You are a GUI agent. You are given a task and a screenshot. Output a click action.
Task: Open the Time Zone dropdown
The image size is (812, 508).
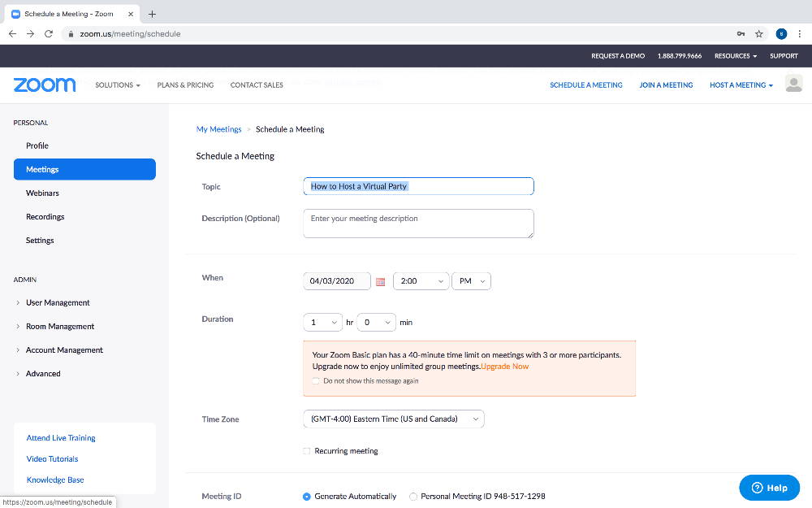coord(394,419)
